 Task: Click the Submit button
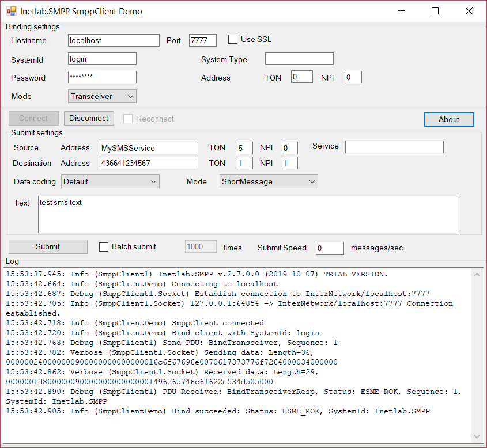[x=48, y=246]
